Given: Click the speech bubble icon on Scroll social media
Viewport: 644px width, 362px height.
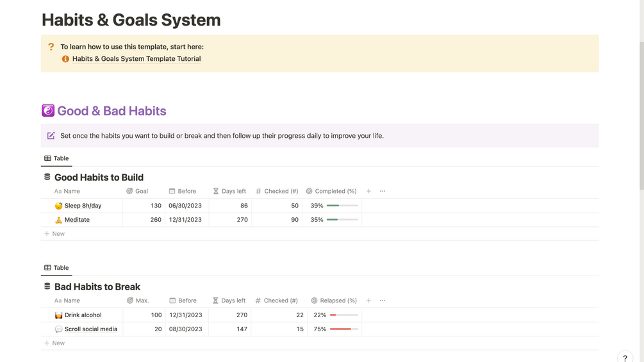Looking at the screenshot, I should pos(58,329).
